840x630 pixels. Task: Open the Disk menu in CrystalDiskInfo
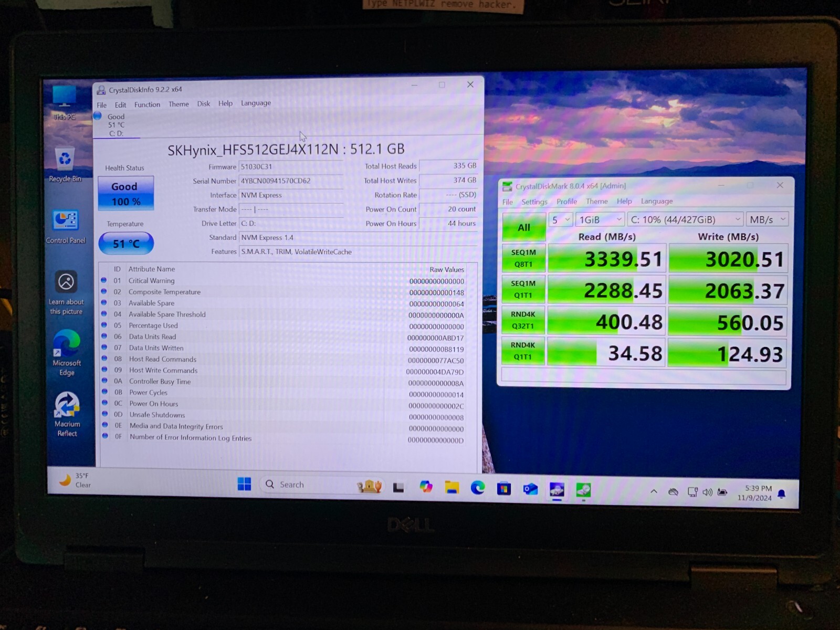[x=204, y=103]
